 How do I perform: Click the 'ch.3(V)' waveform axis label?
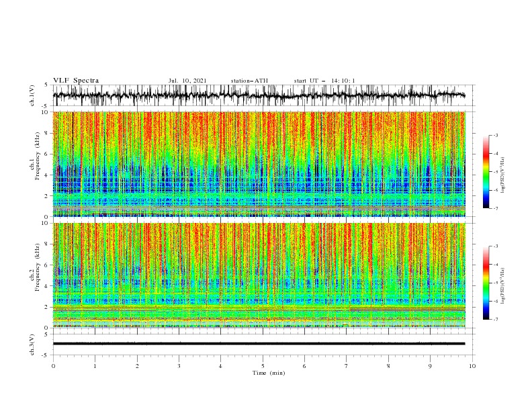(x=32, y=345)
